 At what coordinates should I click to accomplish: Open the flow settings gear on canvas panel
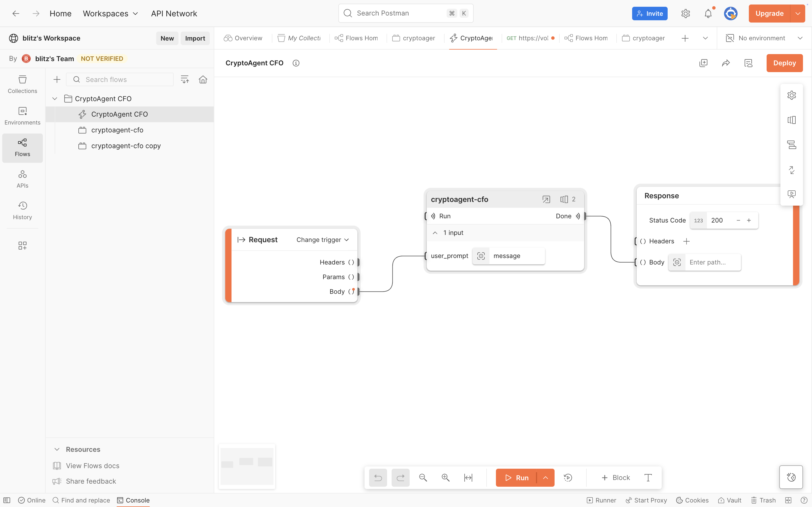[791, 95]
